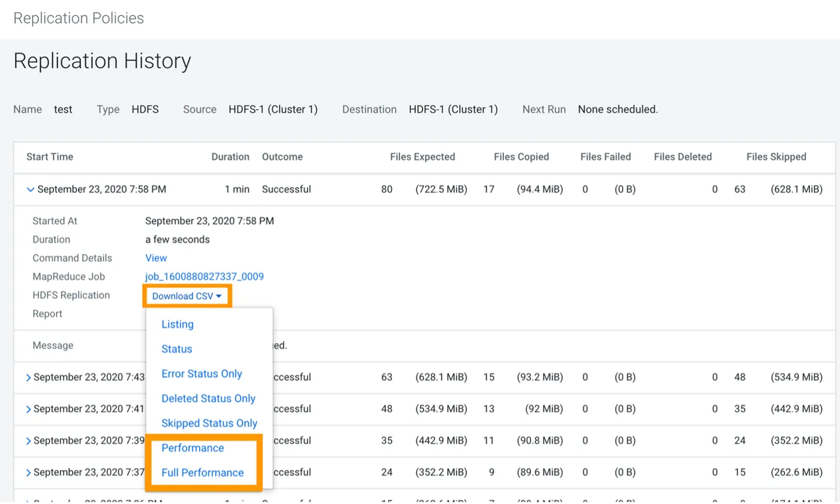Select Deleted Status Only menu entry
The height and width of the screenshot is (504, 840).
pyautogui.click(x=208, y=398)
